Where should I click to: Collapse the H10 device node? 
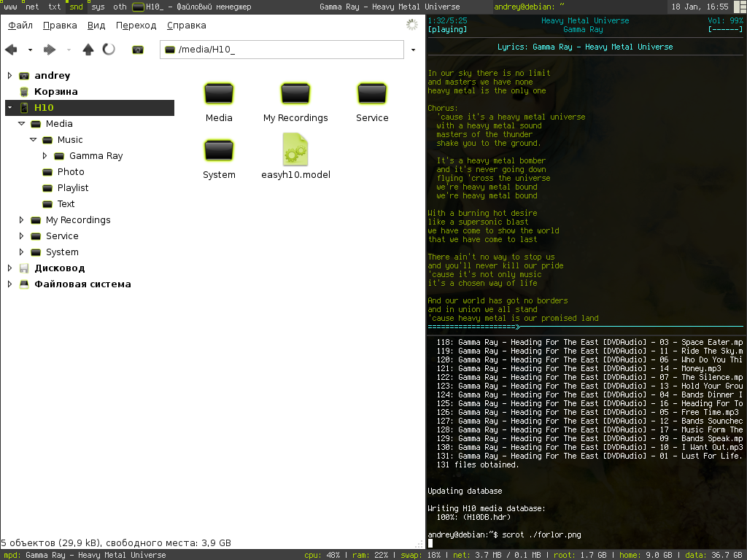coord(9,108)
